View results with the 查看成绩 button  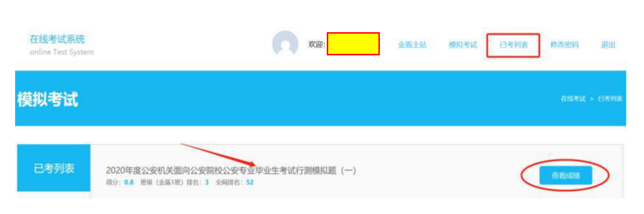click(565, 175)
